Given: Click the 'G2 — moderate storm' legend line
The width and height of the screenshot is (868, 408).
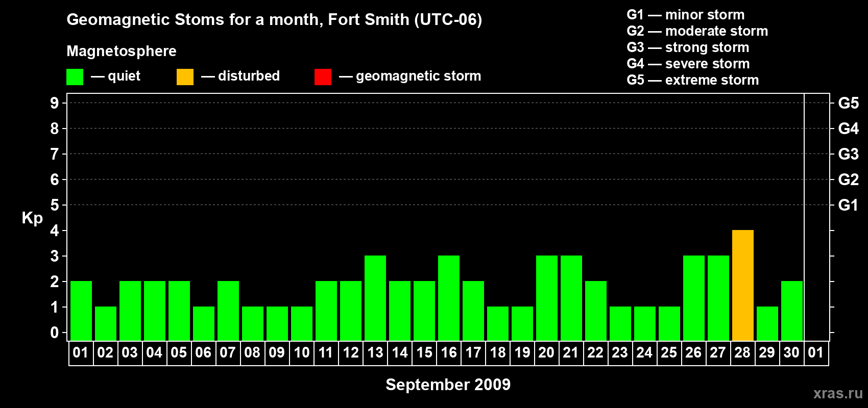Looking at the screenshot, I should 697,31.
